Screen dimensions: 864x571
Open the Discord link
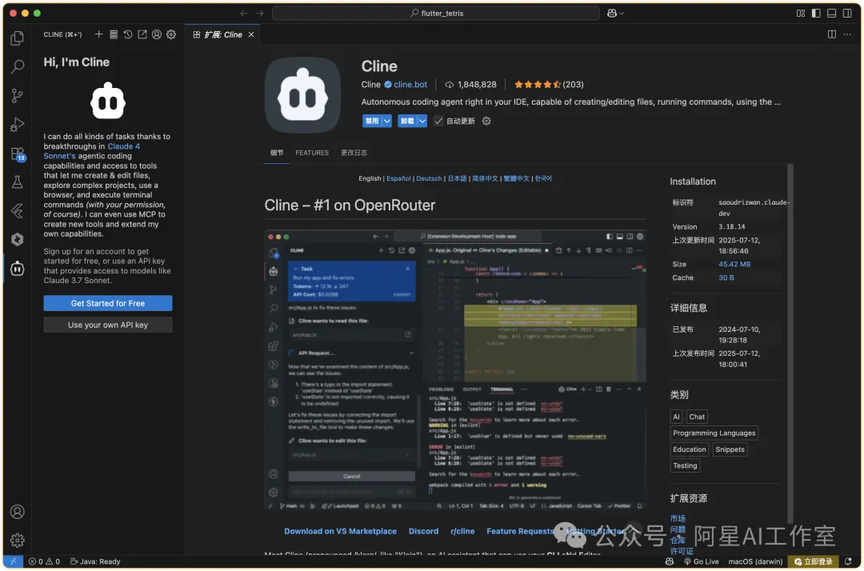click(423, 531)
